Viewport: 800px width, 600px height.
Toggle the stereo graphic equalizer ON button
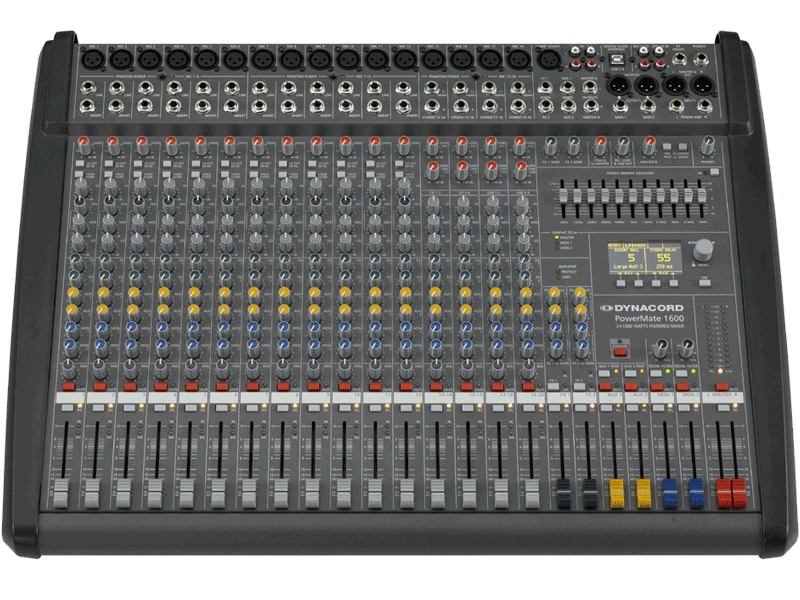(716, 172)
